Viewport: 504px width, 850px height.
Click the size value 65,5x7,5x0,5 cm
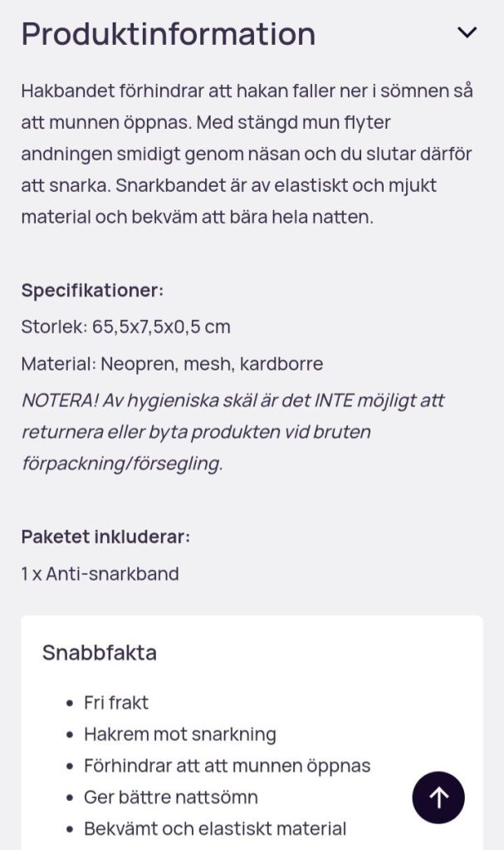pos(161,327)
